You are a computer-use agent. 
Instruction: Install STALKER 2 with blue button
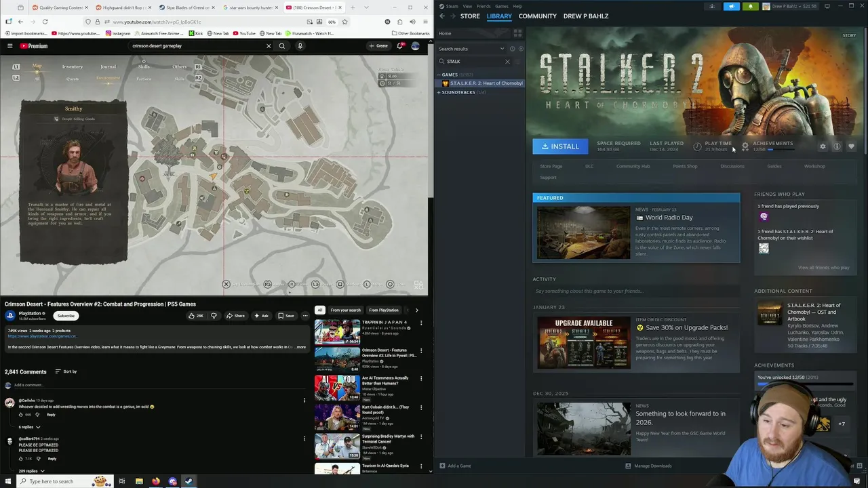tap(560, 146)
